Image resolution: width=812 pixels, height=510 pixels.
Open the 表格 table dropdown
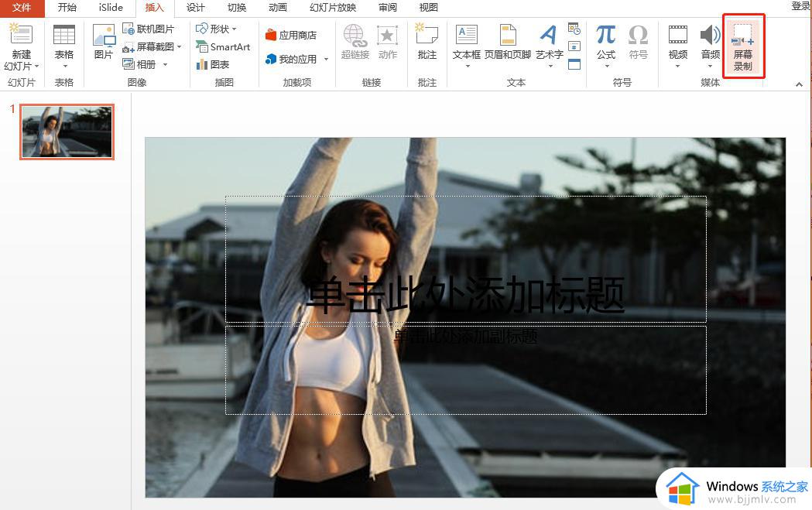pyautogui.click(x=64, y=67)
